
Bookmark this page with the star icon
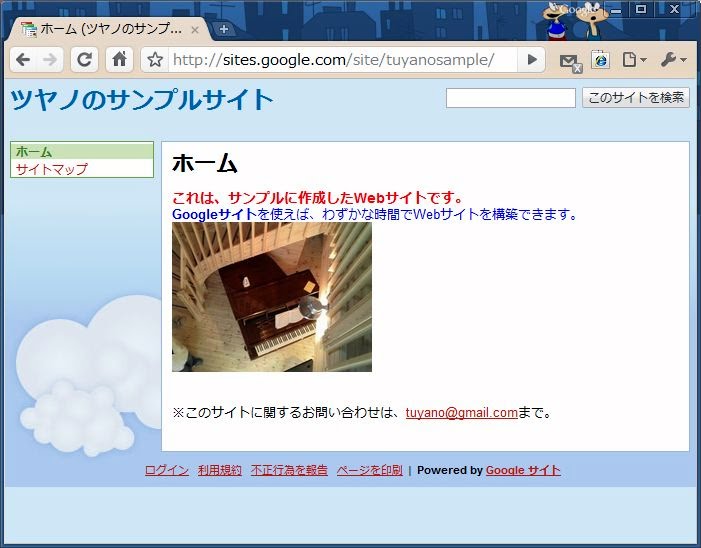[x=155, y=60]
